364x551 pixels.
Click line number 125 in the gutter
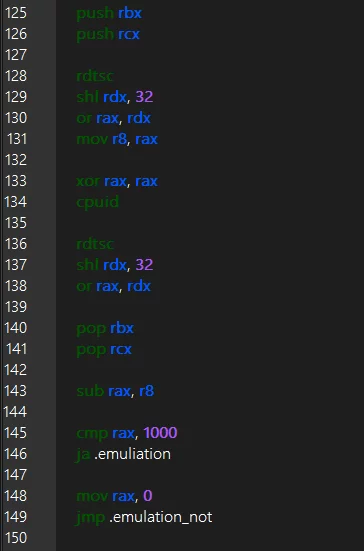(x=15, y=13)
